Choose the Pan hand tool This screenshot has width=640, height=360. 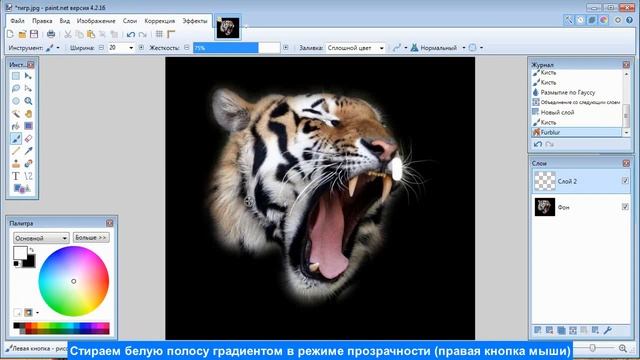[x=28, y=113]
